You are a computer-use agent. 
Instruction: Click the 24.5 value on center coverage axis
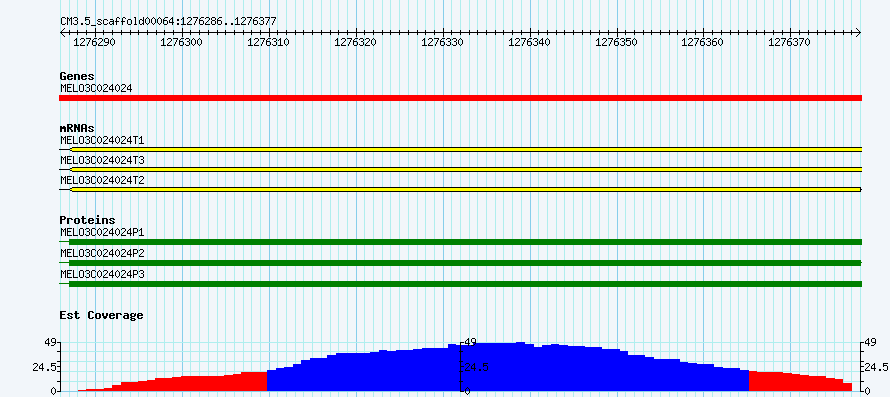pyautogui.click(x=476, y=367)
